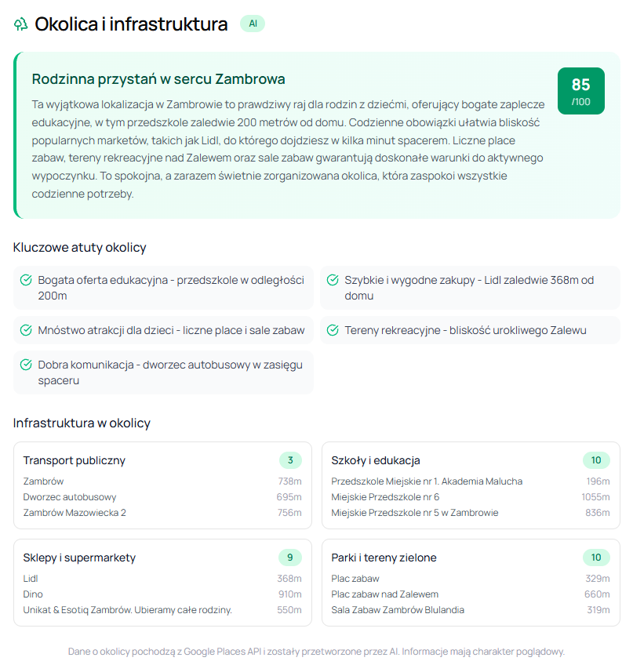Click checkmark icon for Szybkie i wygodne zakupy
The height and width of the screenshot is (672, 633).
pos(333,280)
